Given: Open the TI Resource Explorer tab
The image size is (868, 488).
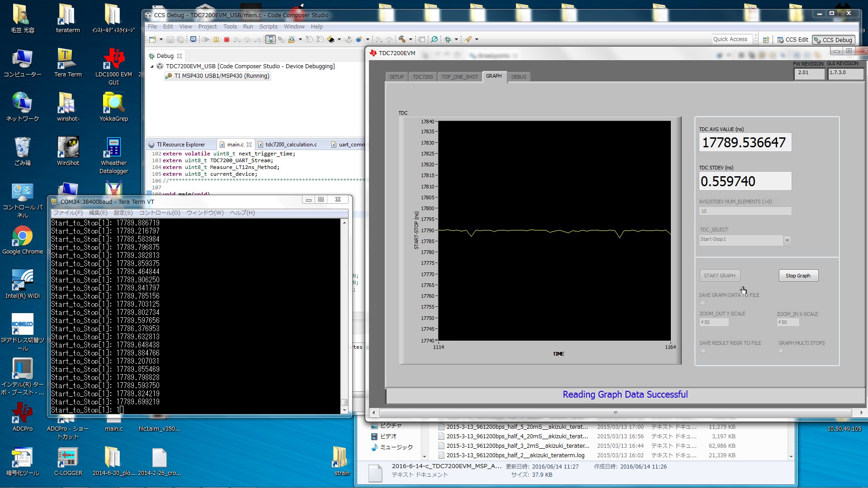Looking at the screenshot, I should pyautogui.click(x=180, y=145).
